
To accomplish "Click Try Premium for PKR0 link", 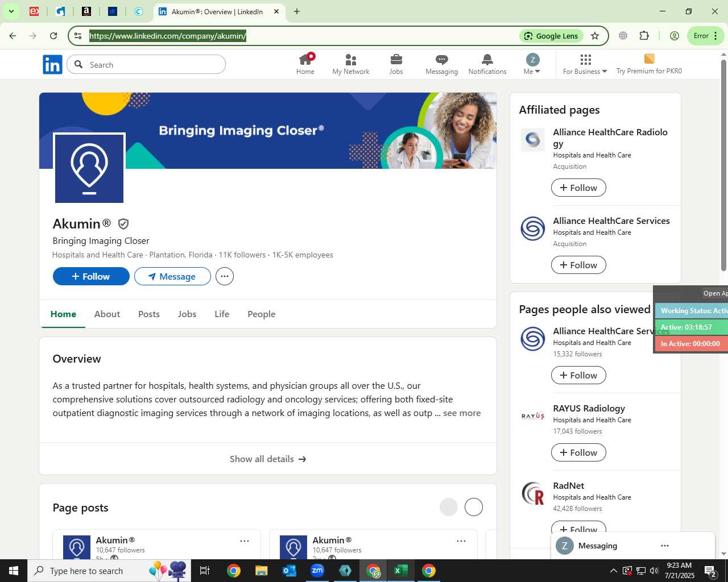I will (649, 64).
